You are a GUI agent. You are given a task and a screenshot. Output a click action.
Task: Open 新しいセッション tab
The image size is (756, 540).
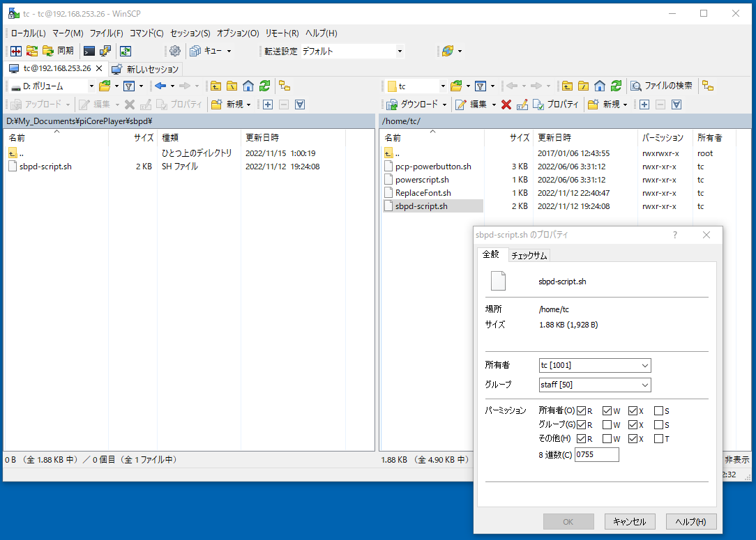tap(146, 69)
